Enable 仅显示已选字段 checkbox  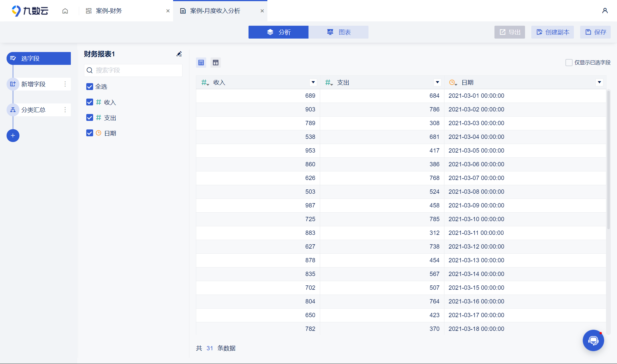point(569,63)
